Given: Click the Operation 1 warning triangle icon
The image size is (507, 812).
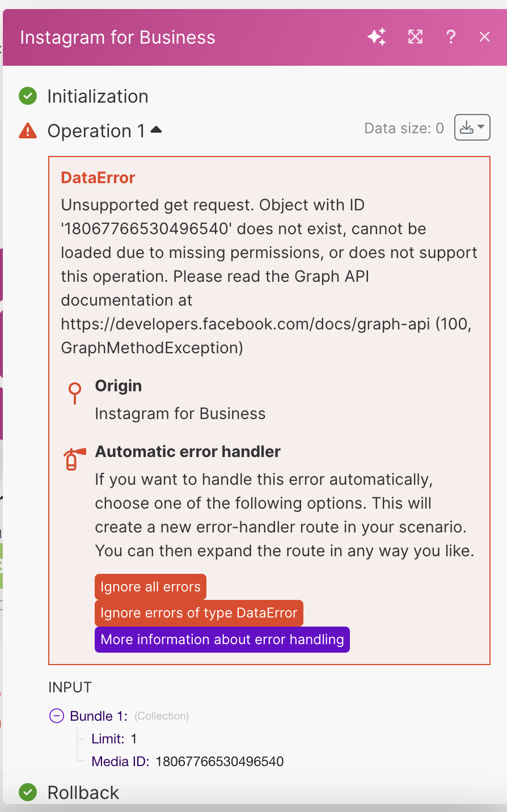Looking at the screenshot, I should click(x=28, y=131).
